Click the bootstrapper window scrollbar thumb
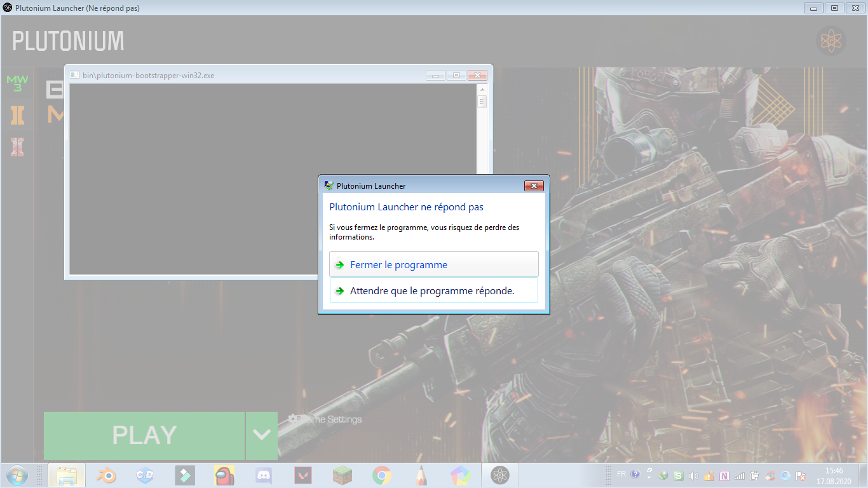Viewport: 868px width, 488px height. (x=482, y=102)
